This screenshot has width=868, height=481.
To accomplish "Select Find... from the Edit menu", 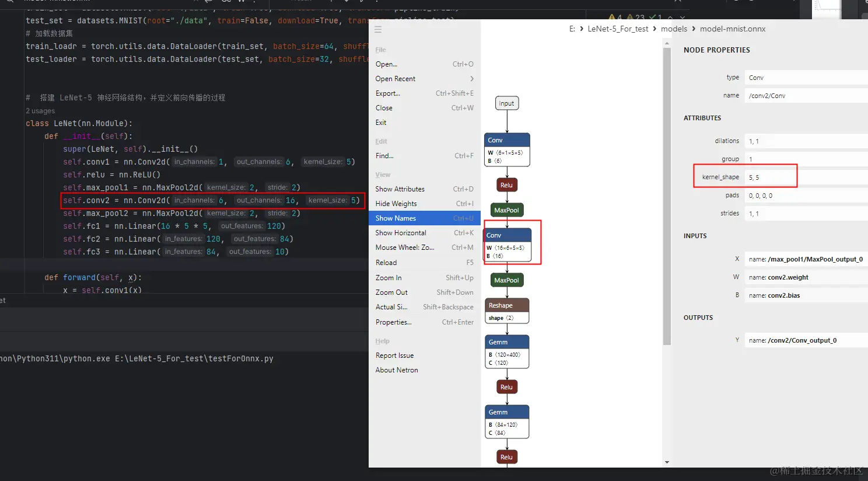I will tap(384, 155).
